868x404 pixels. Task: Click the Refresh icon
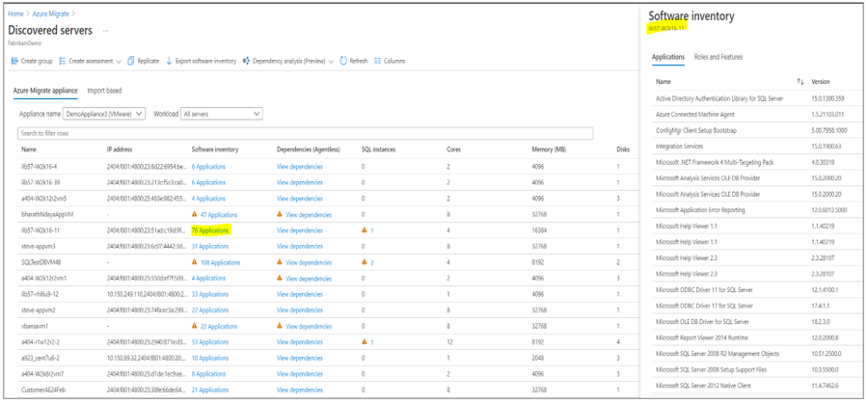[x=343, y=61]
